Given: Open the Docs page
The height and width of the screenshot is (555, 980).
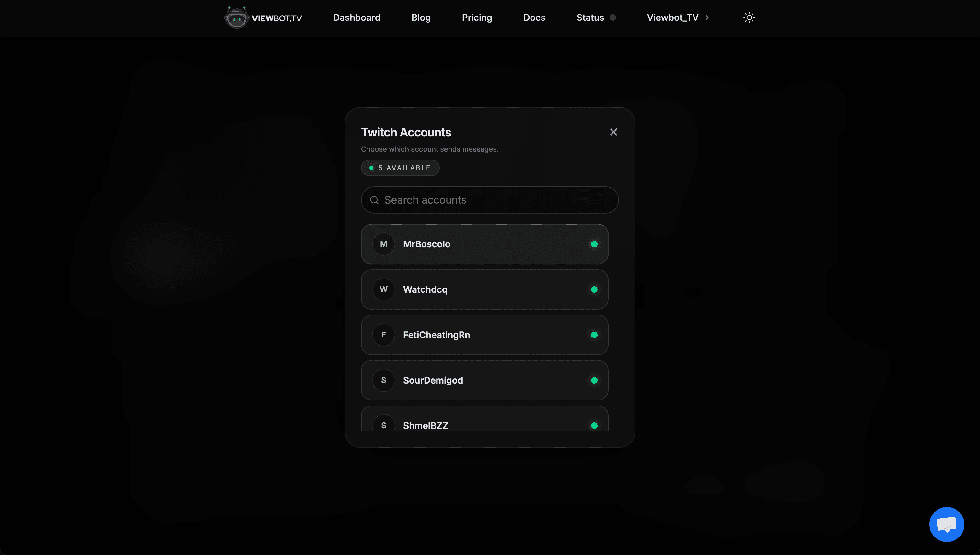Looking at the screenshot, I should (534, 17).
